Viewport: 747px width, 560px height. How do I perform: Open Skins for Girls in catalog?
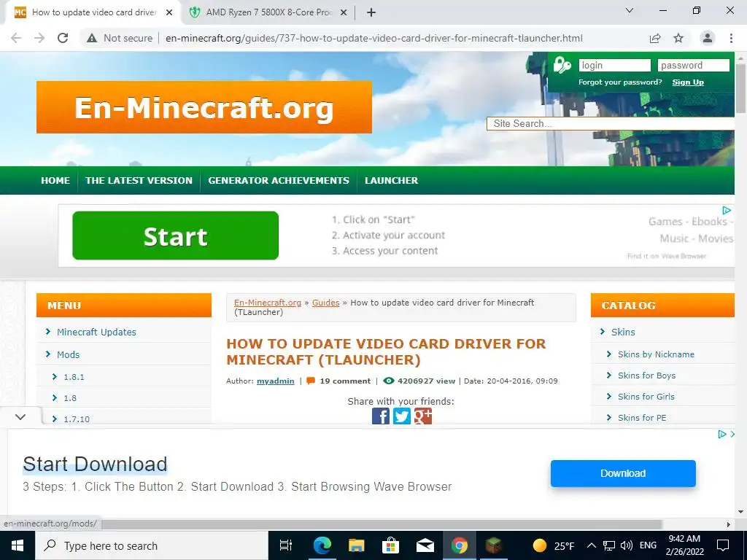[646, 397]
